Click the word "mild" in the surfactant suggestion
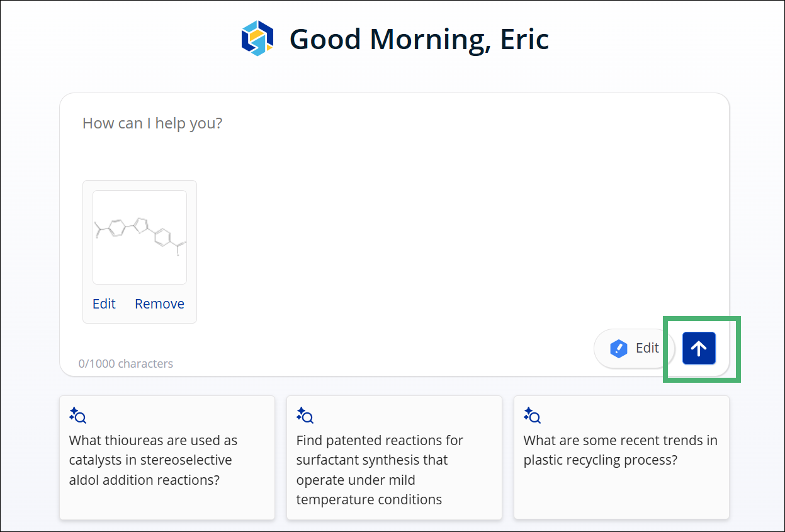 (x=402, y=480)
